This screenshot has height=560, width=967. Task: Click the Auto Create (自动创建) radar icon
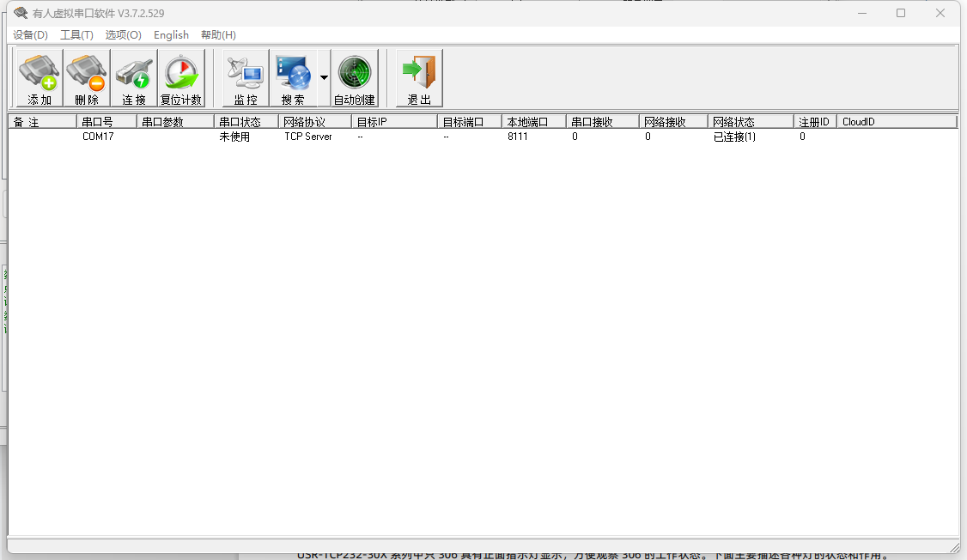(x=355, y=78)
